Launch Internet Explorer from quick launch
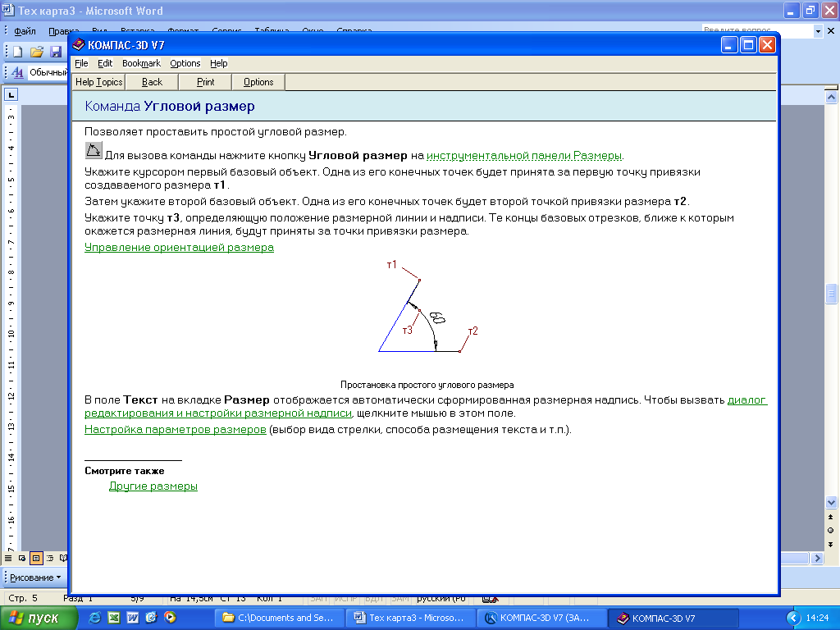The width and height of the screenshot is (840, 630). [x=95, y=618]
